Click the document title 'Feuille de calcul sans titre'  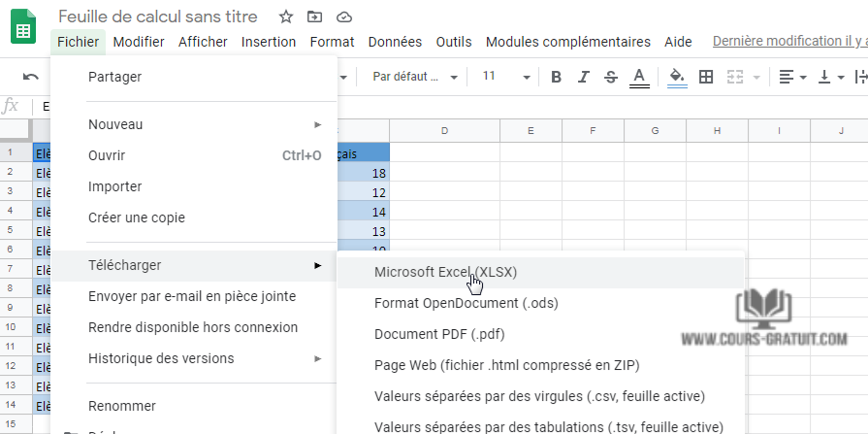pos(158,17)
